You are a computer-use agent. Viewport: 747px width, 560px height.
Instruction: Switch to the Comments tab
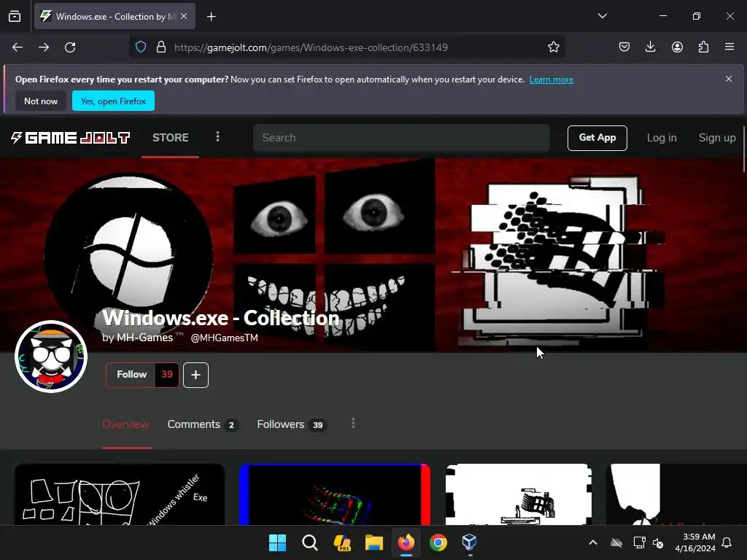[203, 424]
